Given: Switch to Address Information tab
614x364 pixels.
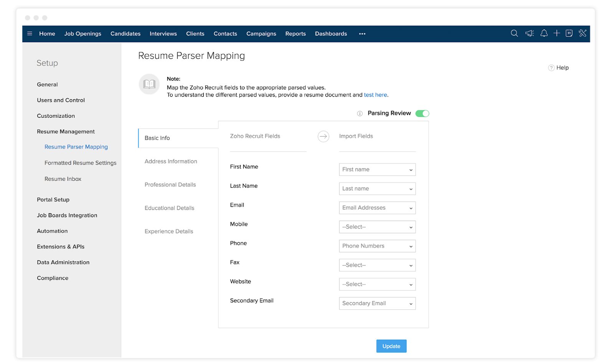Looking at the screenshot, I should coord(171,161).
